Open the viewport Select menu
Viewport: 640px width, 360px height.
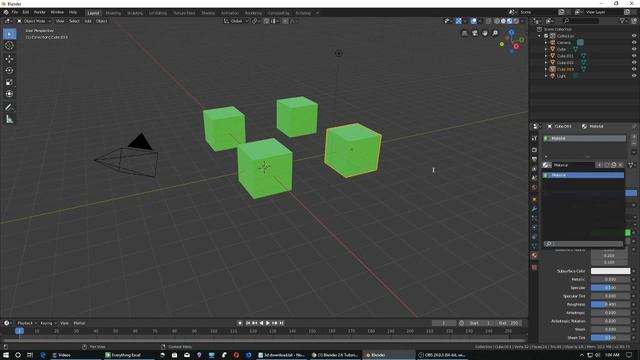tap(74, 21)
